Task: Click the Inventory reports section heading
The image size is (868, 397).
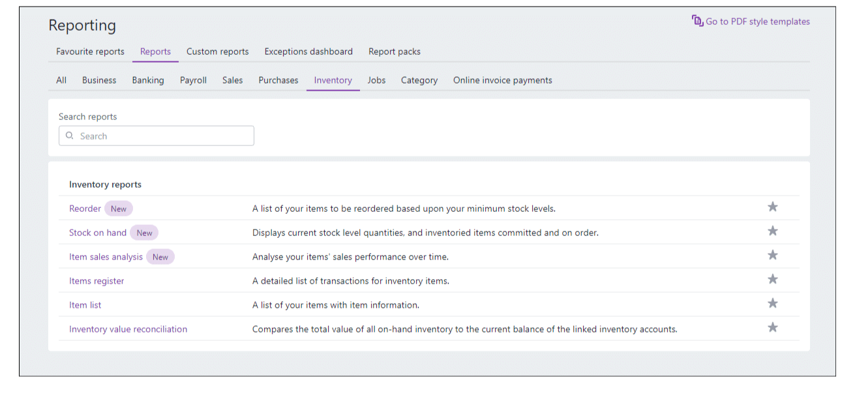Action: pos(106,184)
